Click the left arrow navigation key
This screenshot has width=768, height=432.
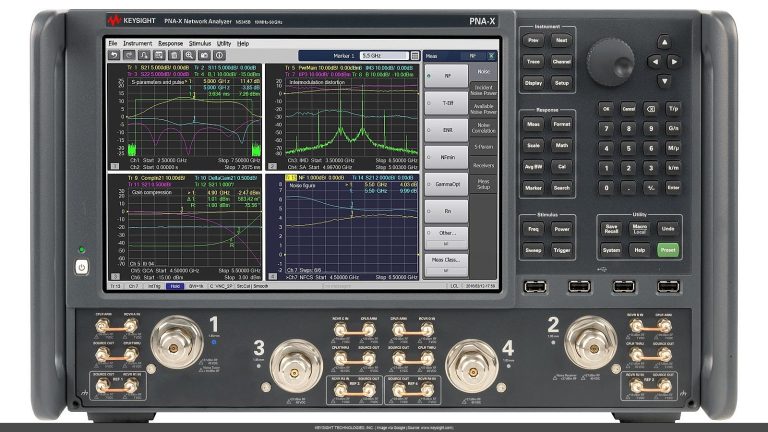(x=654, y=62)
